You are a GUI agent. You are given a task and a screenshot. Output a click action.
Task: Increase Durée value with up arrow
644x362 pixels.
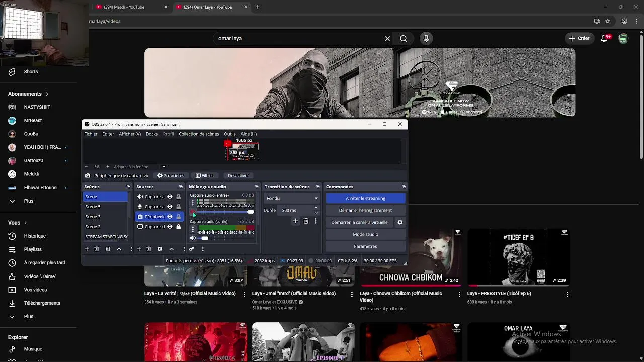pos(316,208)
